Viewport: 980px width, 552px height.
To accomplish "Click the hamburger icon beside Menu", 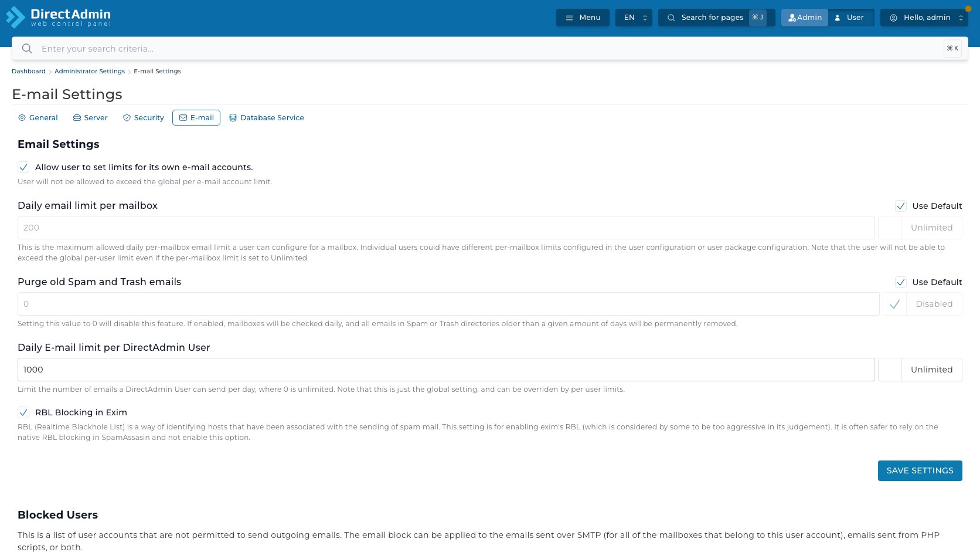I will 569,18.
